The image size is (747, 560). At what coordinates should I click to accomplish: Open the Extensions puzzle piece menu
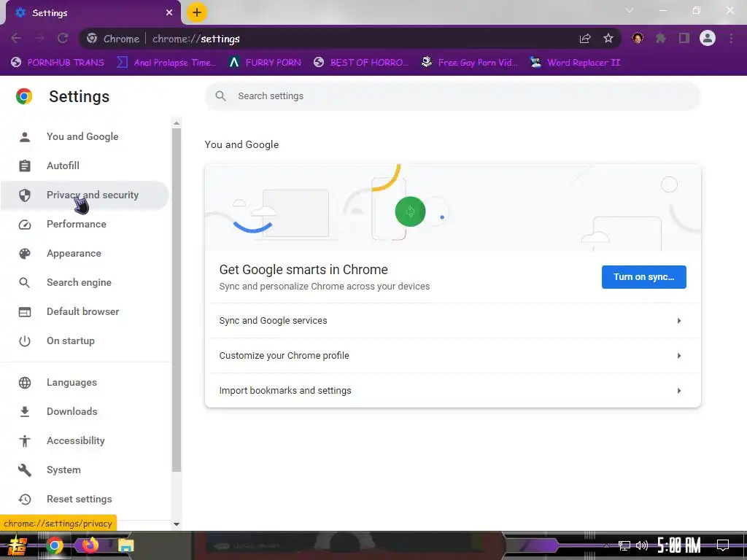pyautogui.click(x=661, y=38)
